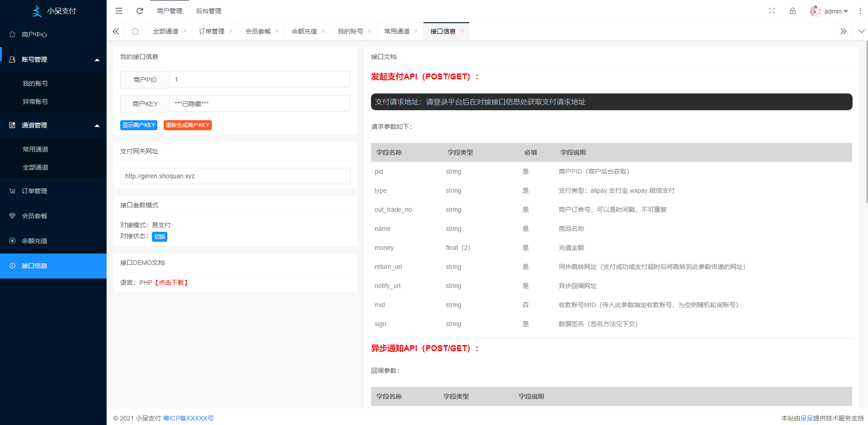Screen dimensions: 868x425
Task: Click the 否 required cell for mid
Action: [526, 305]
